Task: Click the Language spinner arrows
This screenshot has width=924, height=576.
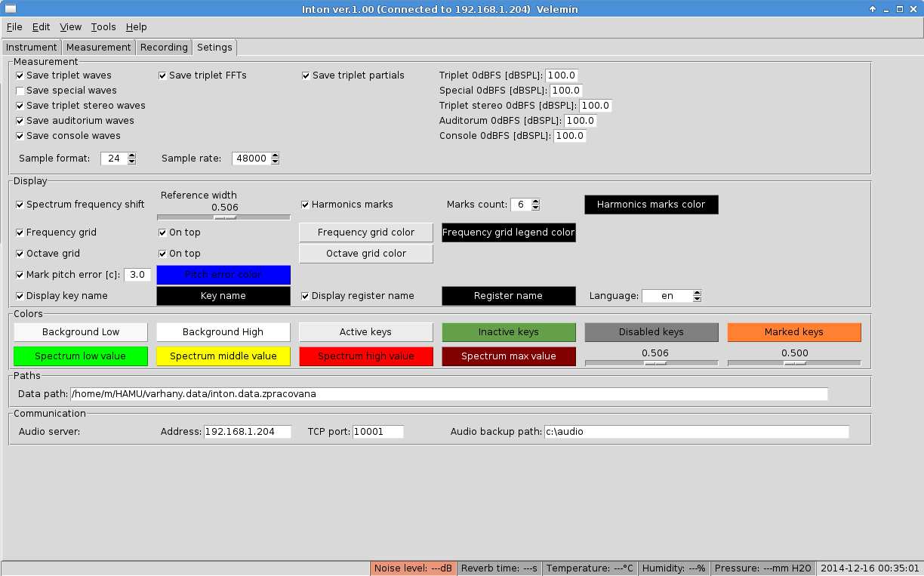Action: [697, 296]
